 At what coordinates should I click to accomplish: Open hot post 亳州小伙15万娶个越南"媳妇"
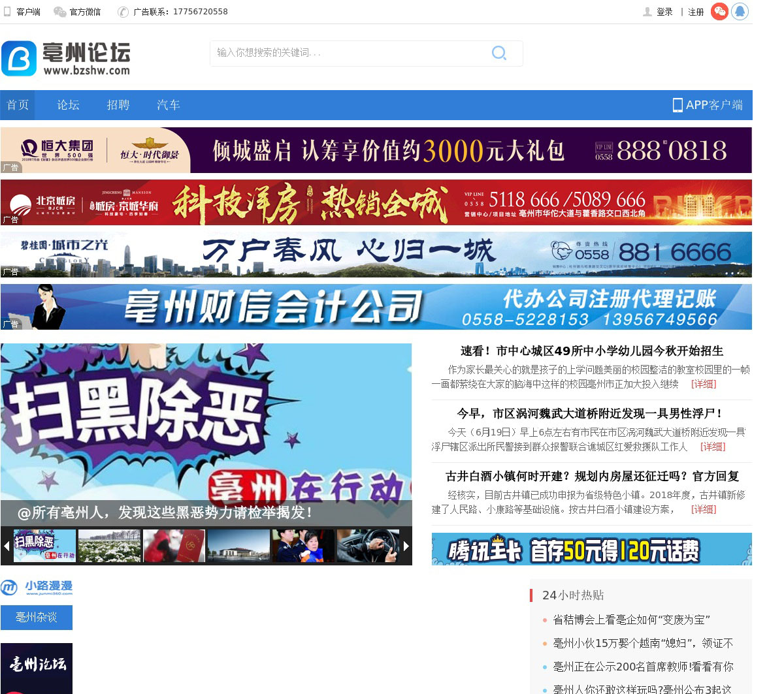(643, 644)
